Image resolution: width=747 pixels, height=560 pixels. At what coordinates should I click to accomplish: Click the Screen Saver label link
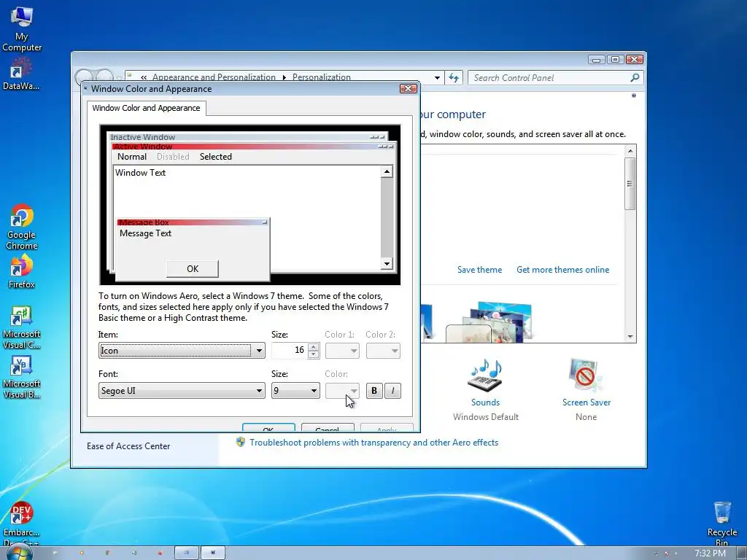[587, 402]
